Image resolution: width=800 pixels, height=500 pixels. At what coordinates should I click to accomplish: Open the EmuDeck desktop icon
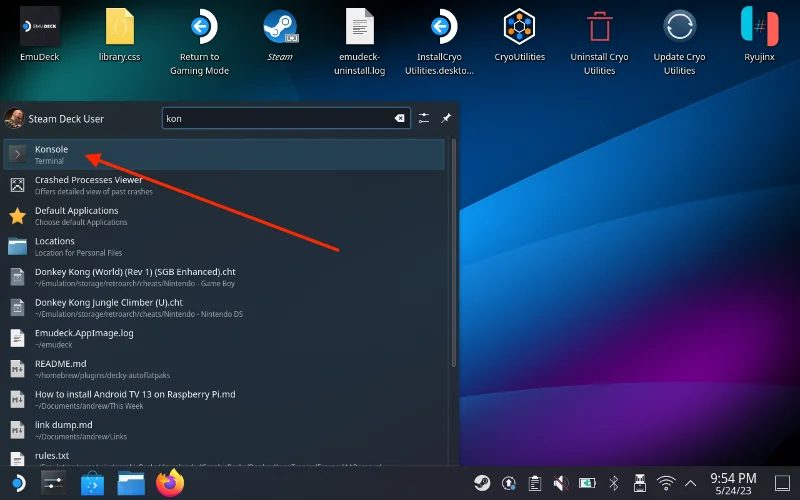click(40, 35)
